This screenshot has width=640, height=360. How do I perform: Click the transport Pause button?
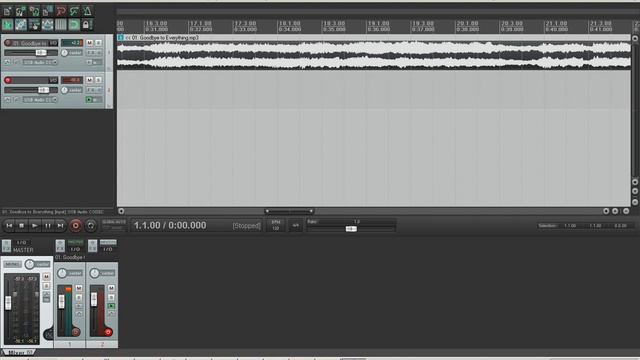point(48,225)
